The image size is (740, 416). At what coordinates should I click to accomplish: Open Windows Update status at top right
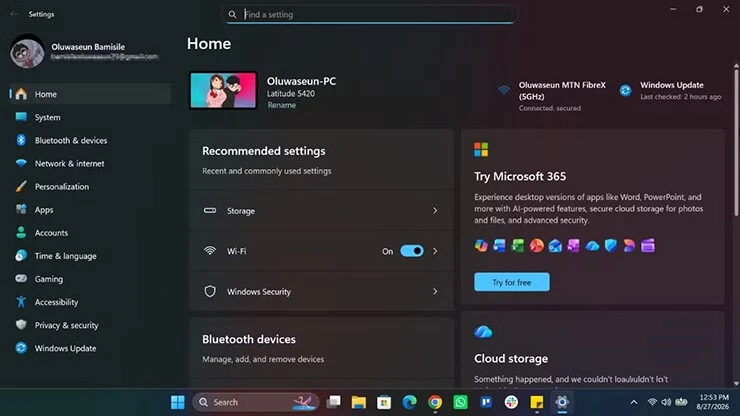click(670, 91)
